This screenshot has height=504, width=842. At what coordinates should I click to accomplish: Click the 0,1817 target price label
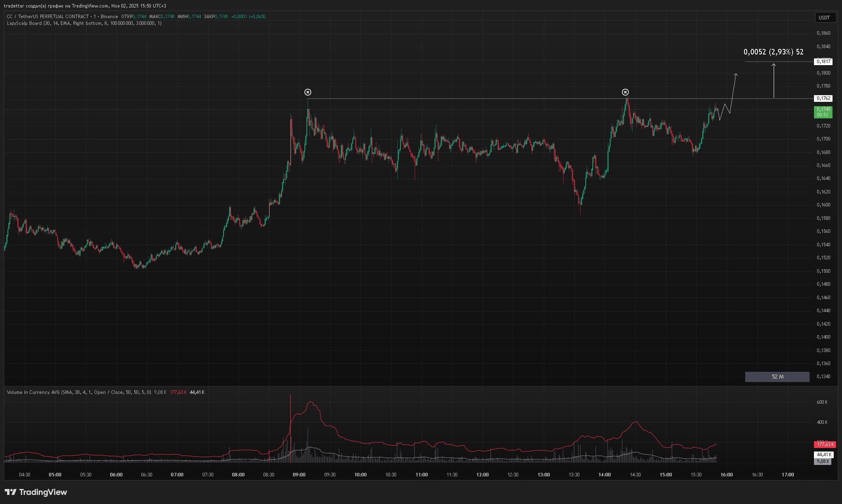[x=823, y=62]
